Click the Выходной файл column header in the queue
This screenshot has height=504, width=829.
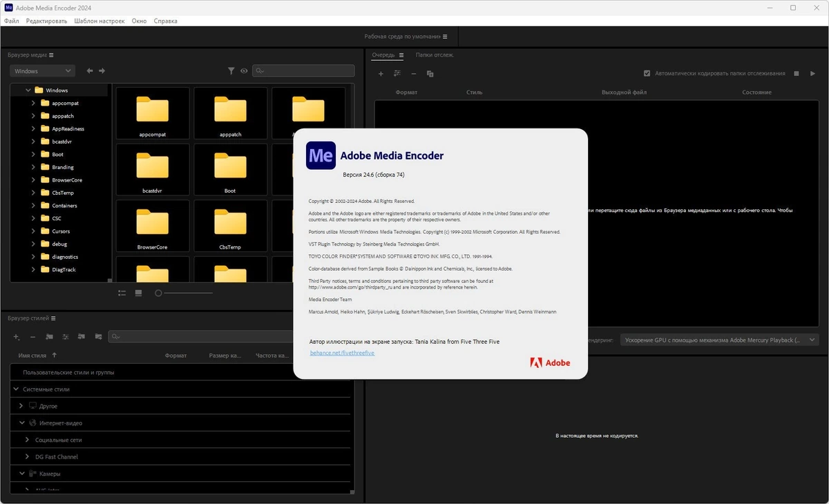tap(624, 92)
